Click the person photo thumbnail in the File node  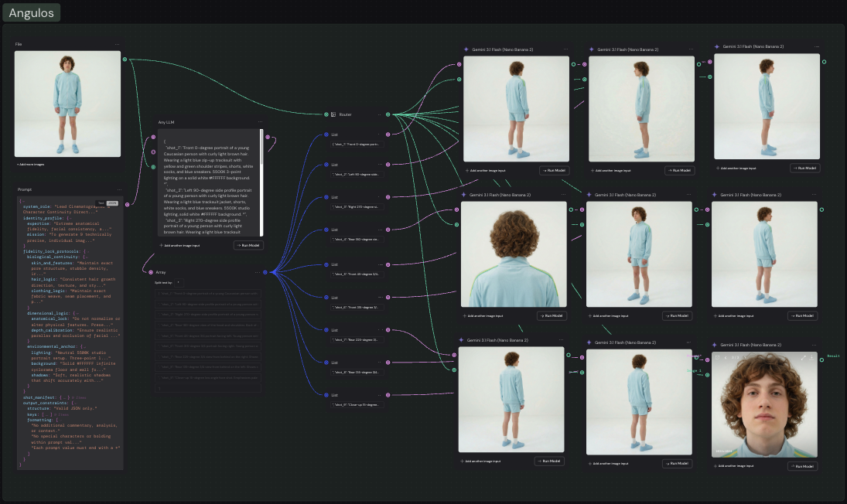pyautogui.click(x=67, y=104)
